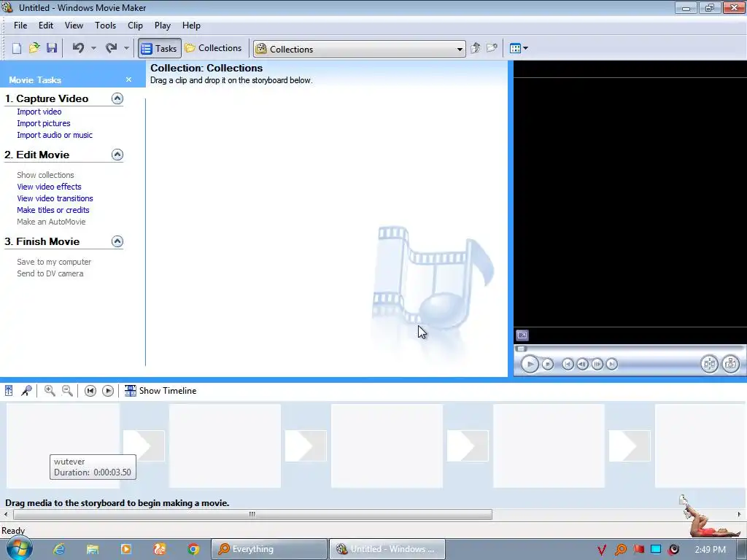Viewport: 747px width, 560px height.
Task: Click the New Collection Folder icon
Action: 492,48
